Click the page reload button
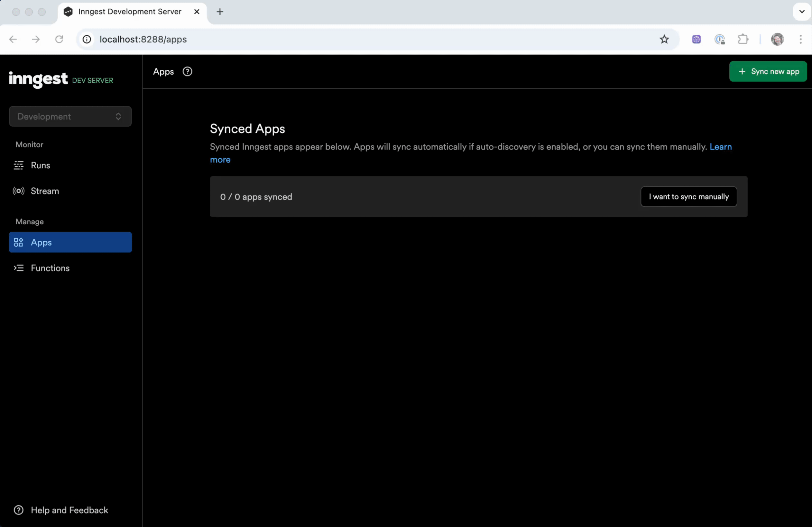The image size is (812, 527). point(59,39)
